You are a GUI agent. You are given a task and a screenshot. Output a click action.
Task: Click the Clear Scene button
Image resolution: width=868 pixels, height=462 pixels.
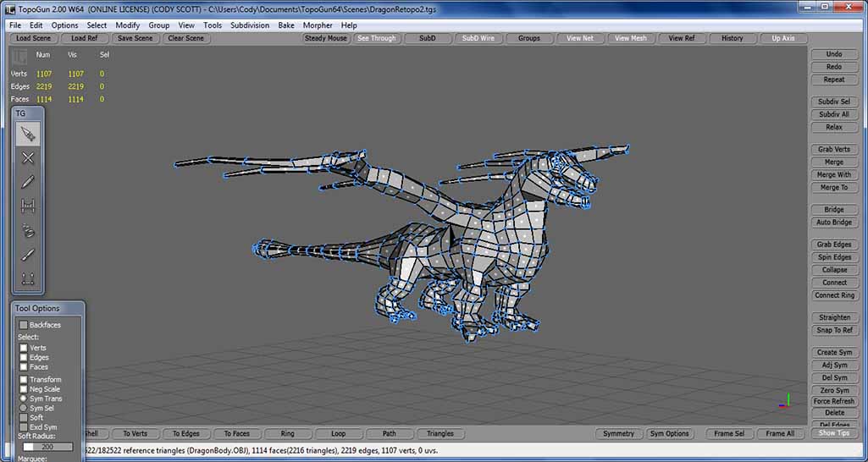186,38
